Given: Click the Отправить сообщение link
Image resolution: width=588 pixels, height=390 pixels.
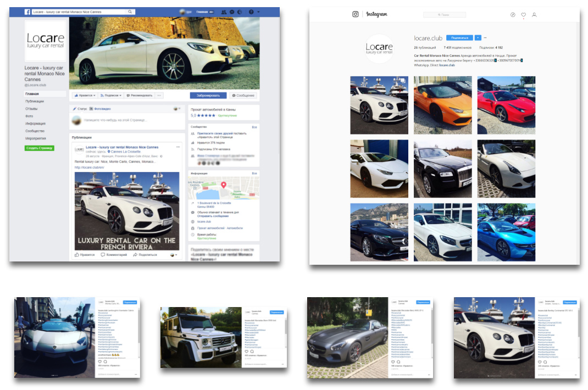Looking at the screenshot, I should pyautogui.click(x=213, y=216).
